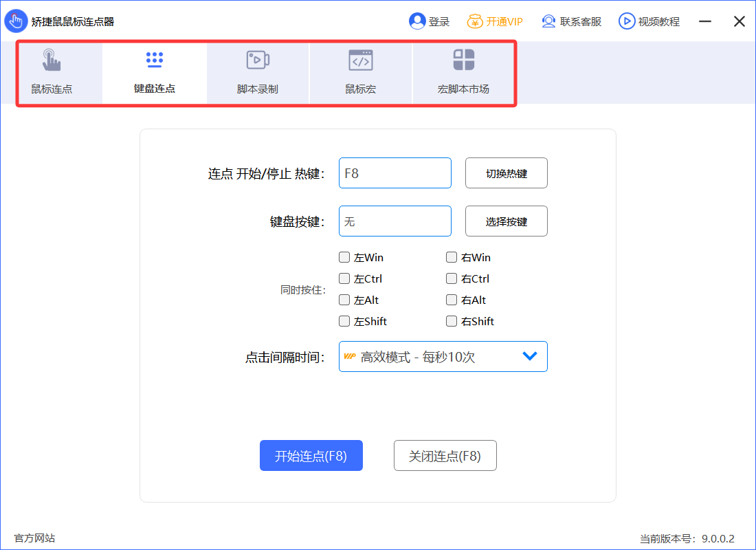Click the 登录 user avatar icon
This screenshot has width=756, height=550.
(417, 21)
